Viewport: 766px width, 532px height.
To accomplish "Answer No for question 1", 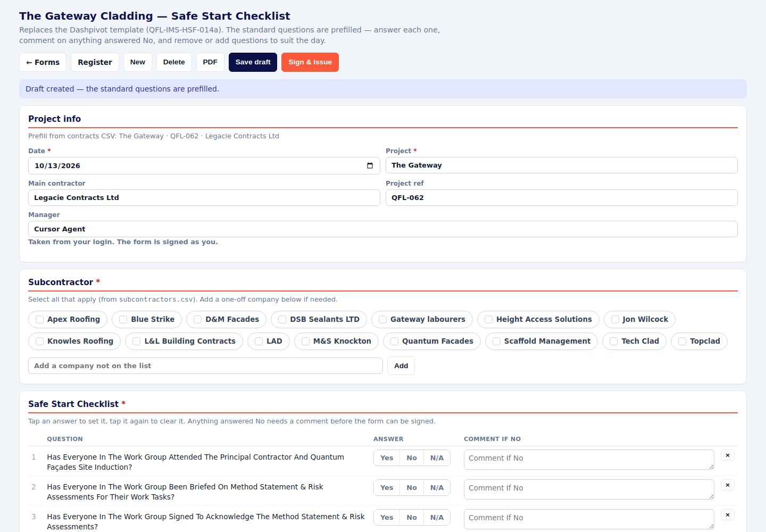I will pyautogui.click(x=412, y=458).
